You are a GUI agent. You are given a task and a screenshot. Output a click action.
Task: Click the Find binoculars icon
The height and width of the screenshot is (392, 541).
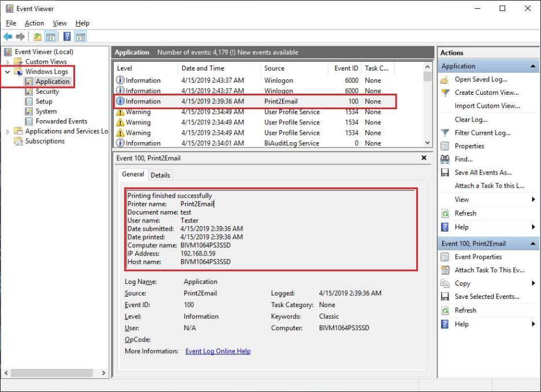pyautogui.click(x=445, y=160)
